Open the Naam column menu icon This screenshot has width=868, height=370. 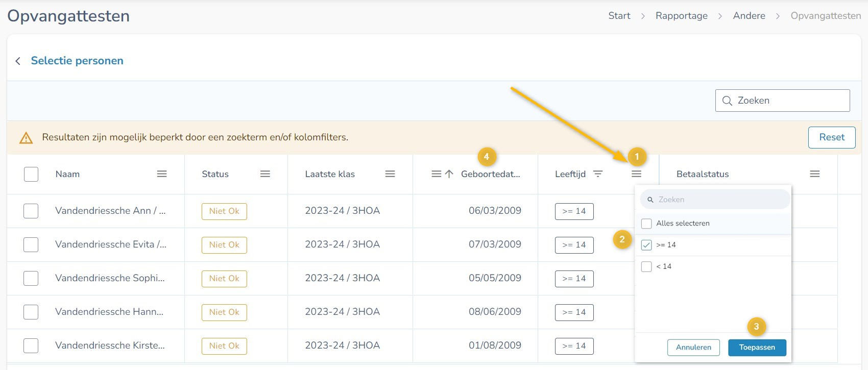coord(162,174)
